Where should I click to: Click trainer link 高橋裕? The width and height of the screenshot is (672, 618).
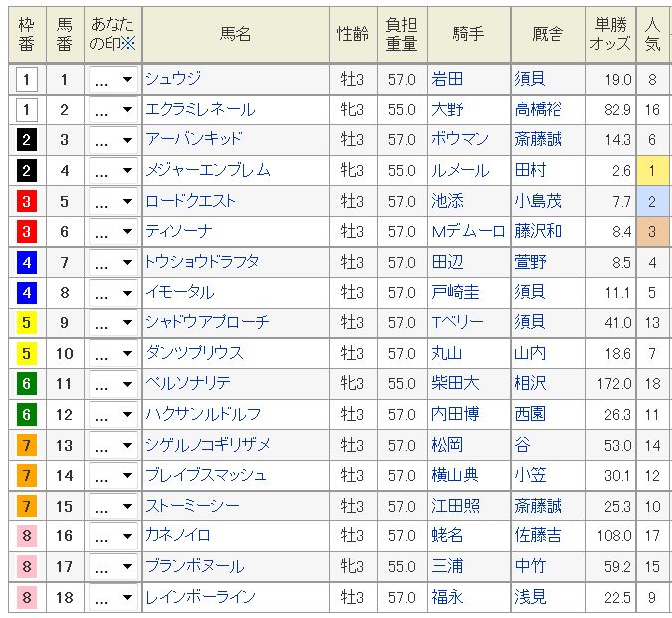[538, 109]
